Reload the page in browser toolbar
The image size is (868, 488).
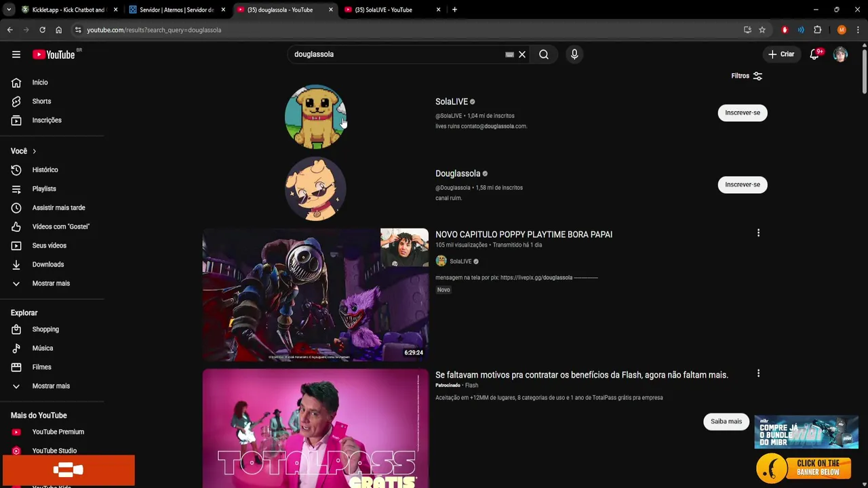coord(42,30)
